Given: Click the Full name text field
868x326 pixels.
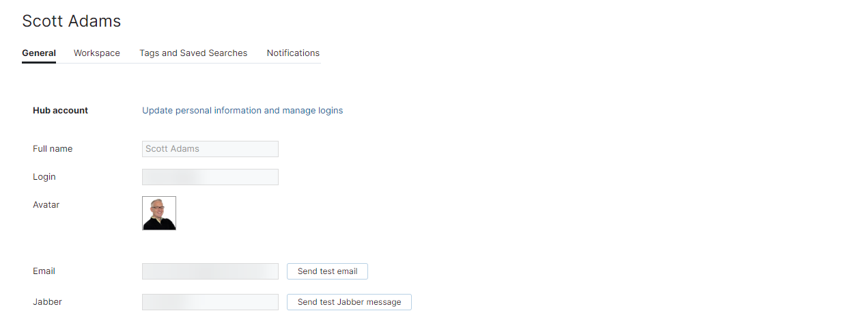Looking at the screenshot, I should (210, 149).
